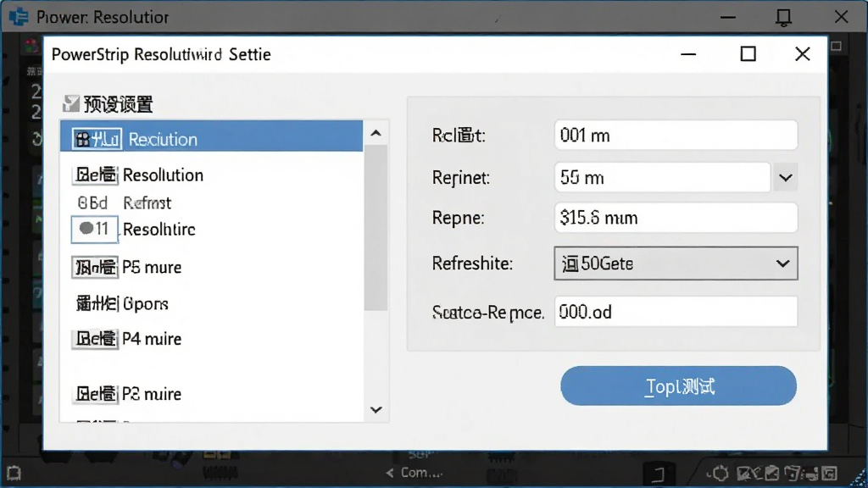Click the list's scroll-down arrow
Image resolution: width=868 pixels, height=488 pixels.
coord(376,410)
